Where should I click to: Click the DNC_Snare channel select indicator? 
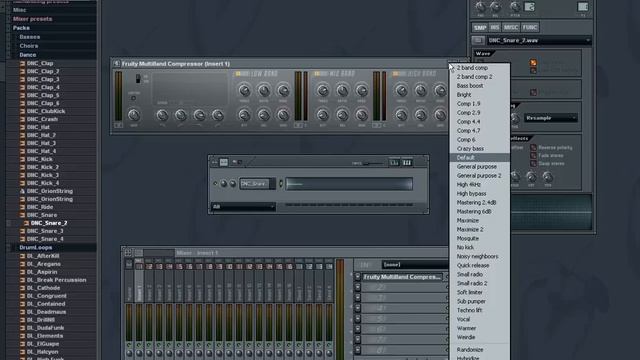click(x=281, y=184)
